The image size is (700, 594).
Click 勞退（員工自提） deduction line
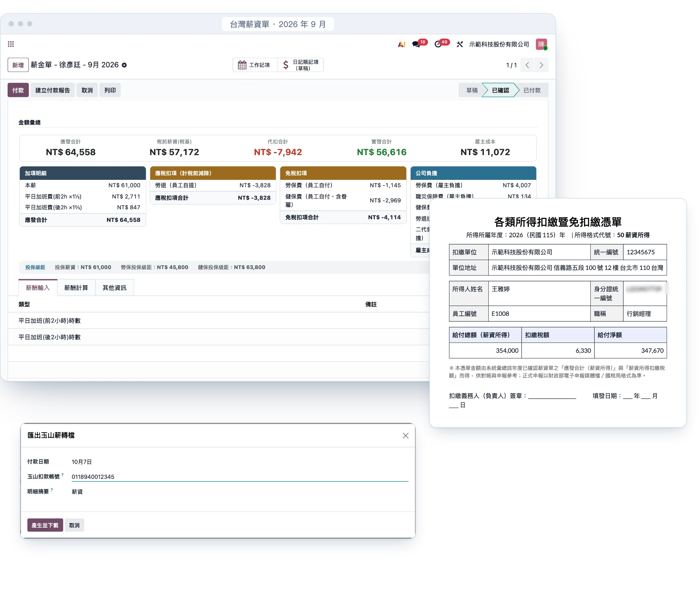[x=213, y=185]
